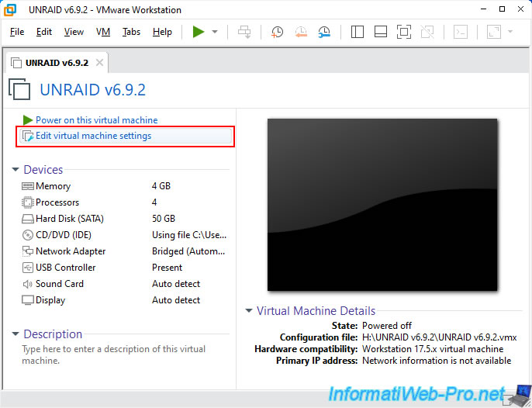Enter full screen mode icon
This screenshot has height=408, width=532.
403,32
